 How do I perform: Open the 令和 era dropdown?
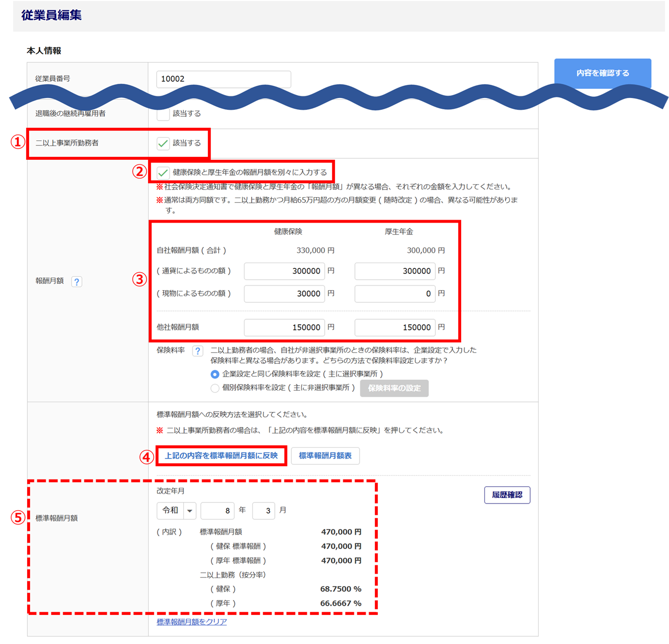click(176, 511)
